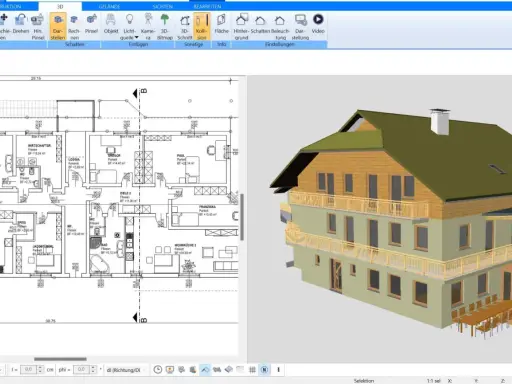Click the phi angle input field

(81, 370)
